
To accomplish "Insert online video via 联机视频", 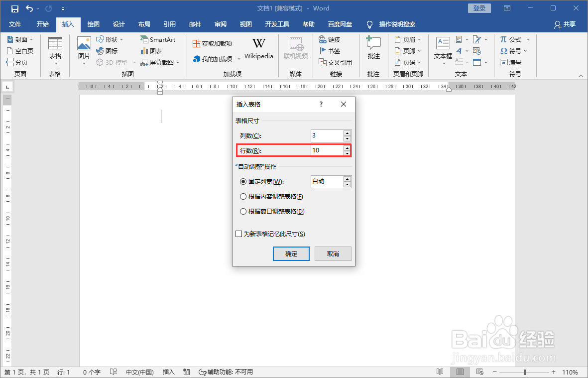I will (x=296, y=50).
